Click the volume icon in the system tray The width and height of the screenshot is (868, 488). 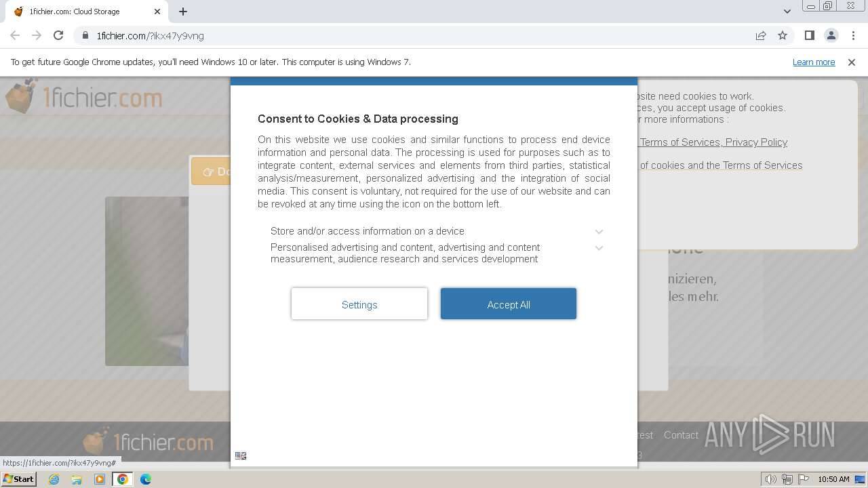pos(770,479)
